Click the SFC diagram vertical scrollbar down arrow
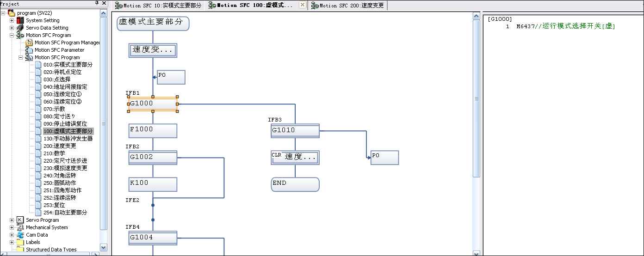Image resolution: width=644 pixels, height=256 pixels. [x=477, y=252]
